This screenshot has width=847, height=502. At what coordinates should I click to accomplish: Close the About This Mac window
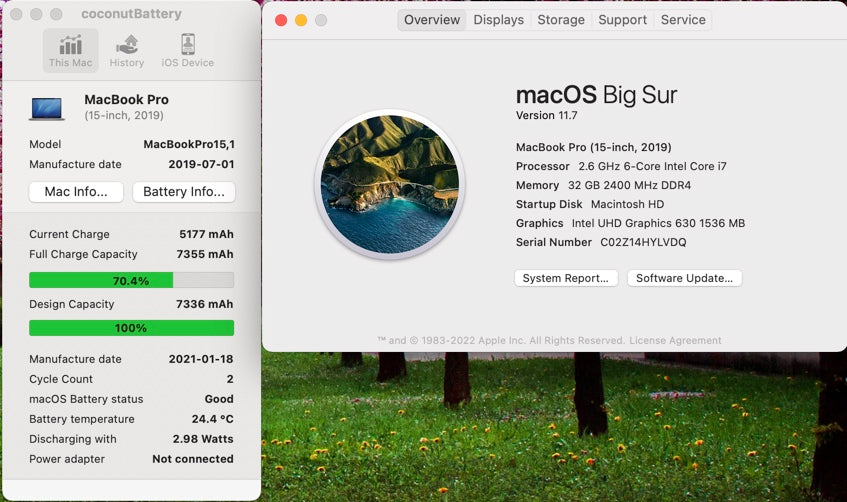[281, 20]
